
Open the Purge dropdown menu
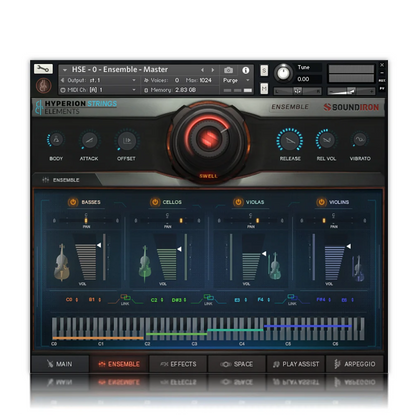click(x=236, y=80)
